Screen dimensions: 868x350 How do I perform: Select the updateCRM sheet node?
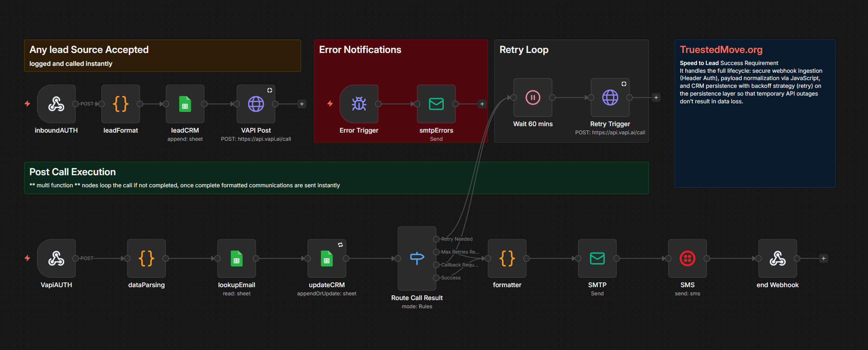pos(327,258)
